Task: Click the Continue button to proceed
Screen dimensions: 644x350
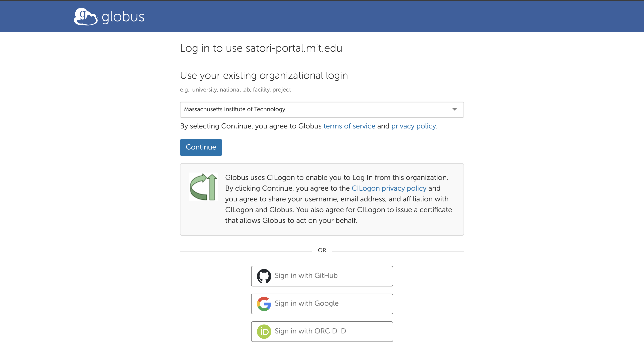Action: tap(201, 147)
